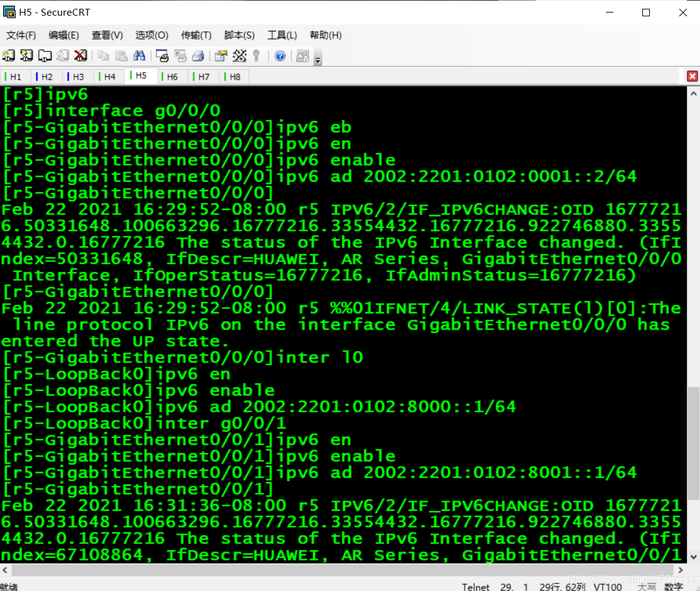The width and height of the screenshot is (700, 591).
Task: Click the Telnet status bar entry
Action: tap(475, 587)
